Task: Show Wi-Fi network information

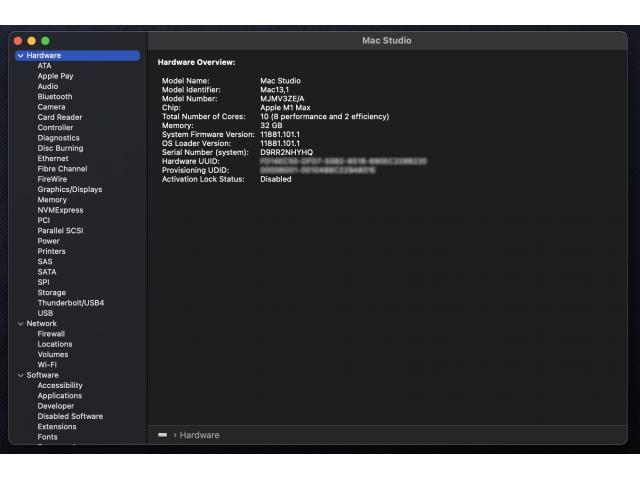Action: coord(47,364)
